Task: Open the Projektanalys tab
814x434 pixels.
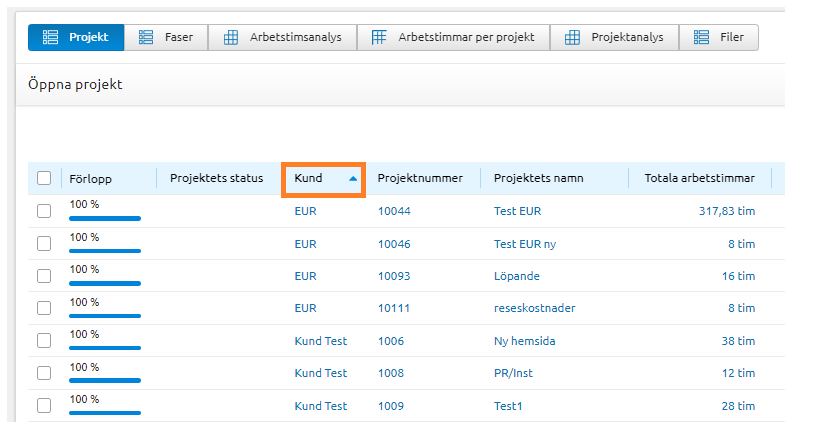Action: coord(616,38)
